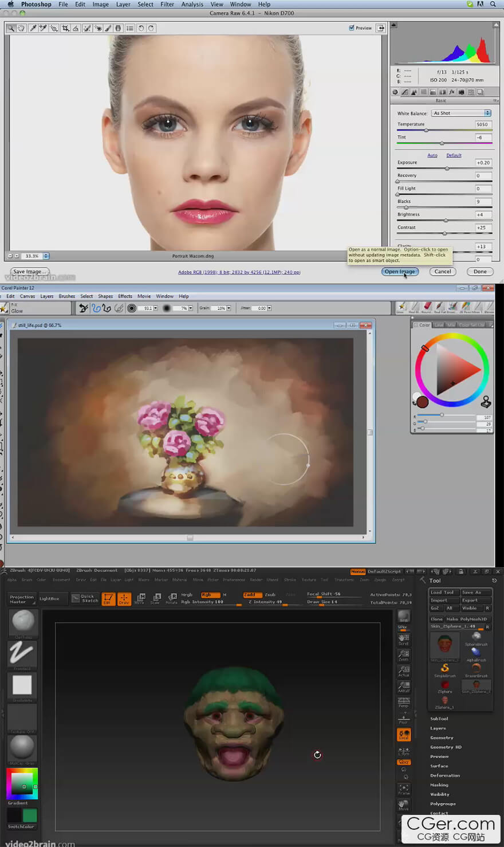The width and height of the screenshot is (504, 847).
Task: Click the ZBrush Edit mode button
Action: click(x=108, y=599)
